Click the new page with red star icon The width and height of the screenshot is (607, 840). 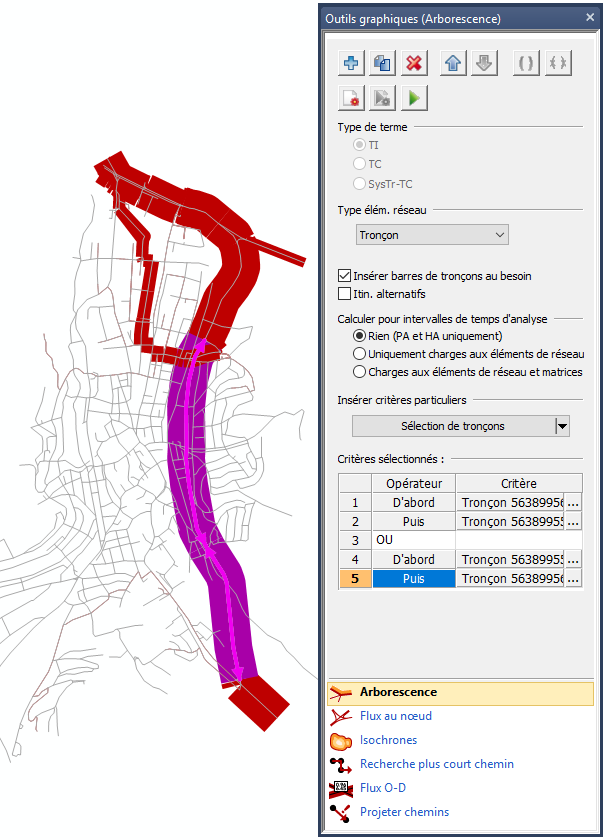click(351, 97)
